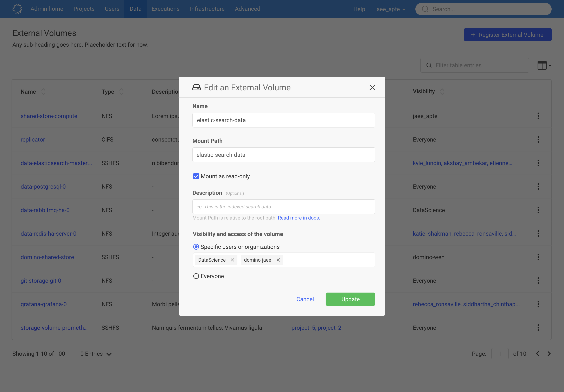The height and width of the screenshot is (392, 564).
Task: Open the Executions nav item
Action: [166, 9]
